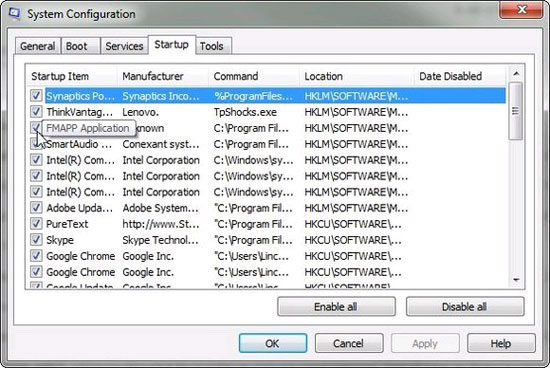Uncheck the Skype startup checkbox

[x=36, y=240]
